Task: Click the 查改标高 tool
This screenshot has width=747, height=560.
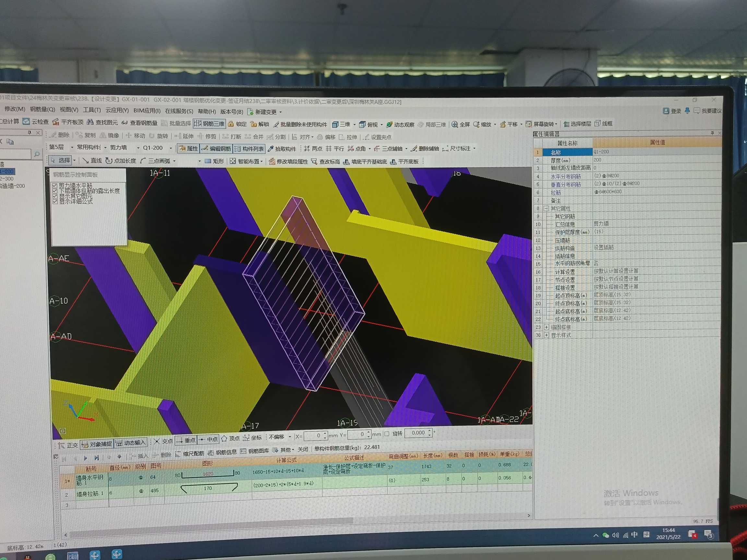Action: click(325, 162)
